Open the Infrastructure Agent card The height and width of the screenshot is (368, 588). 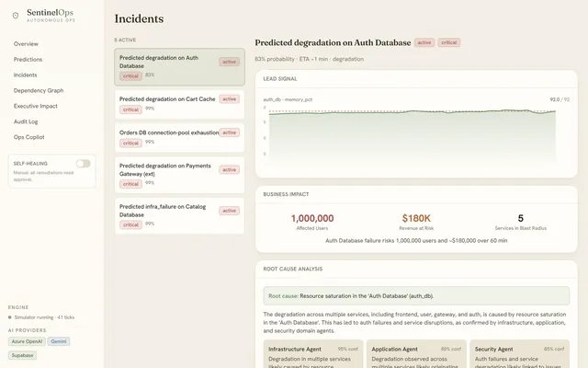313,354
